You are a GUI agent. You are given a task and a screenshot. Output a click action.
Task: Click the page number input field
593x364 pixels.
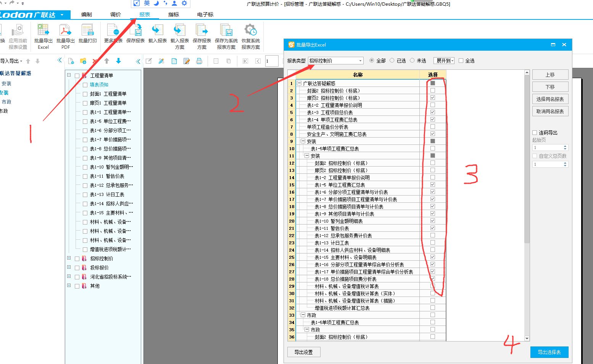272,61
